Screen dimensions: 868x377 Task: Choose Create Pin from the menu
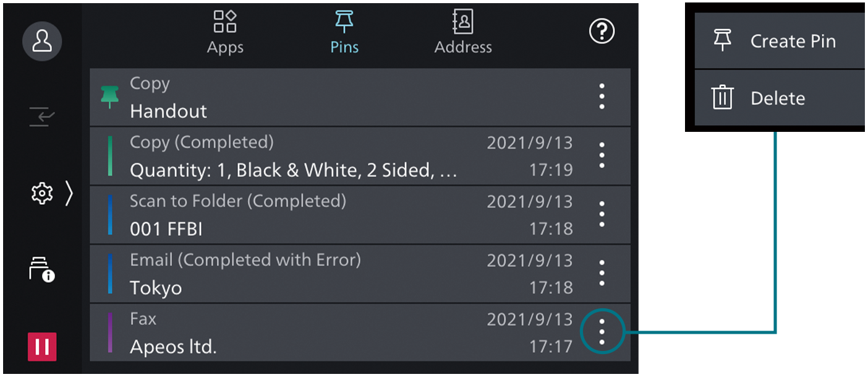point(780,41)
